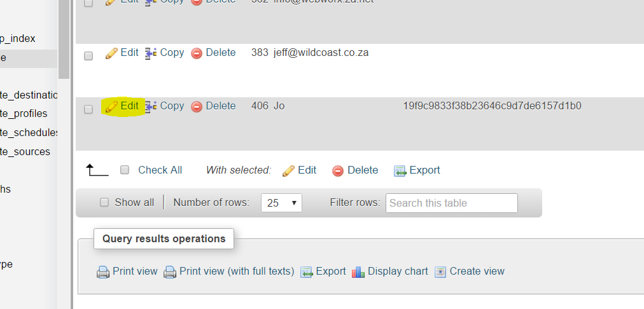Click the pencil Edit icon for row 406
The width and height of the screenshot is (644, 309).
click(111, 107)
